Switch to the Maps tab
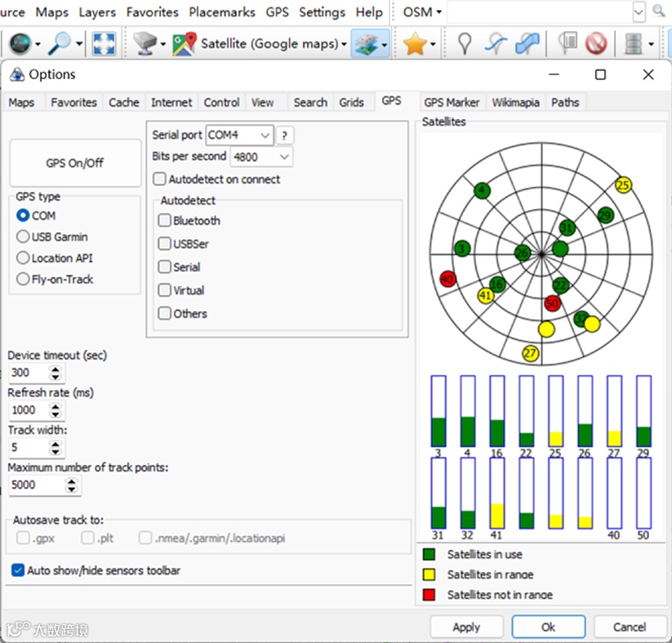 click(21, 102)
